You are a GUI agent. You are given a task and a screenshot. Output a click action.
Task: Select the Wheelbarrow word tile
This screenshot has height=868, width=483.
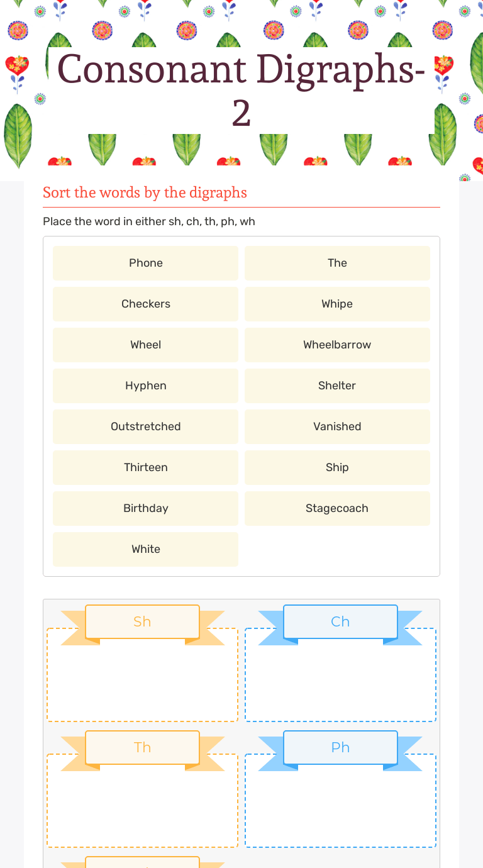tap(337, 345)
